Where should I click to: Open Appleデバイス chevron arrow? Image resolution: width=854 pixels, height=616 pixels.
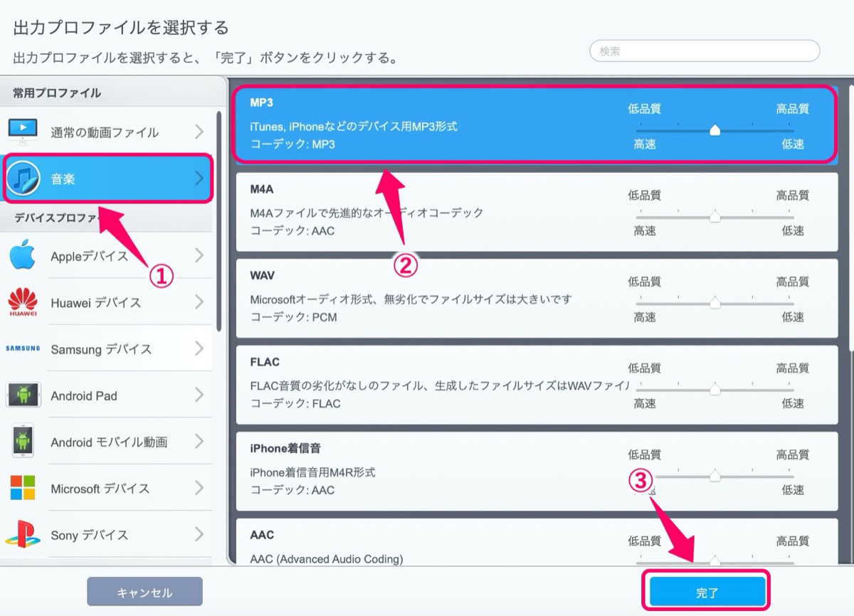click(199, 255)
